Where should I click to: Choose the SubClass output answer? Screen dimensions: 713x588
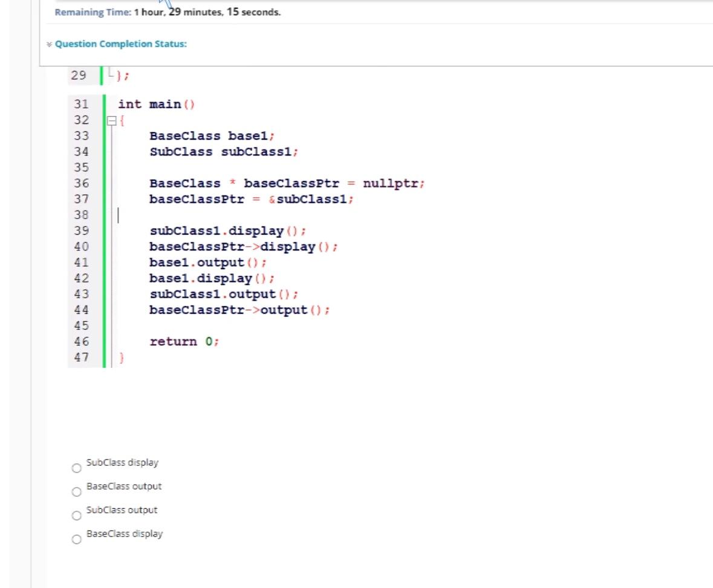pos(76,515)
